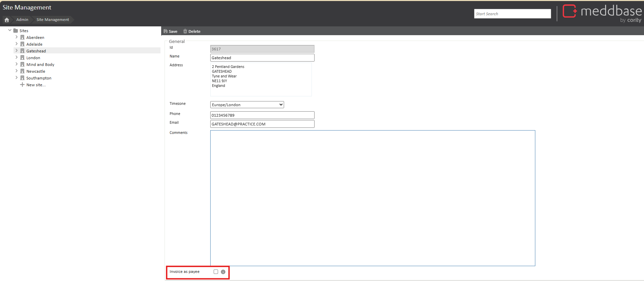
Task: Click the Sites folder icon
Action: pyautogui.click(x=16, y=31)
